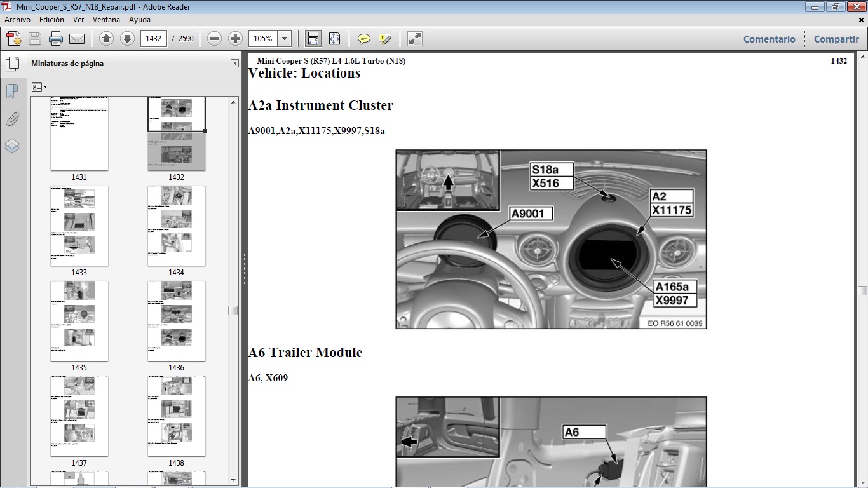
Task: Open the zoom level dropdown arrow
Action: point(284,39)
